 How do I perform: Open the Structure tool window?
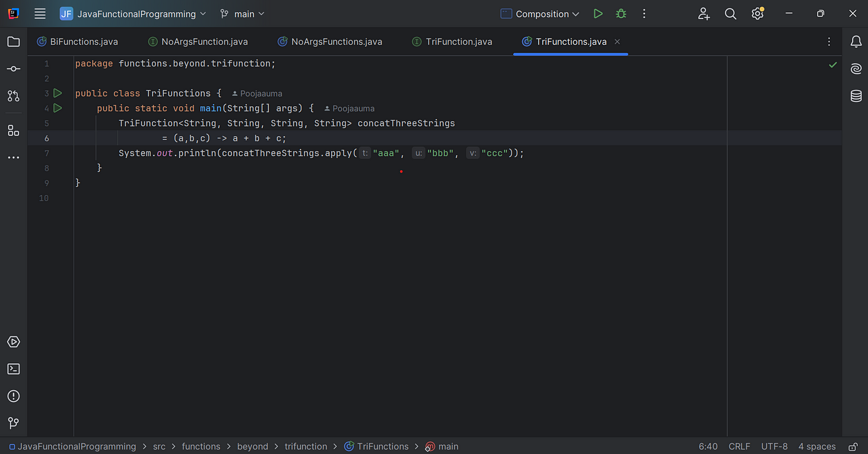pyautogui.click(x=13, y=130)
